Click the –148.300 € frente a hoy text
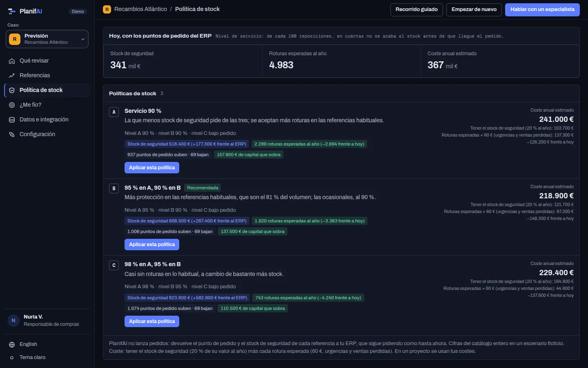Image resolution: width=588 pixels, height=368 pixels. pyautogui.click(x=550, y=218)
